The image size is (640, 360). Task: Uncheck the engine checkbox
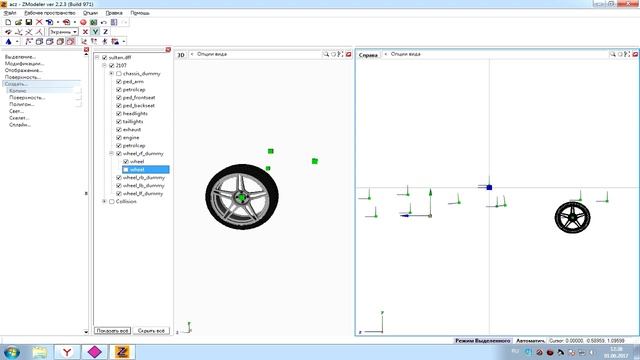[119, 138]
